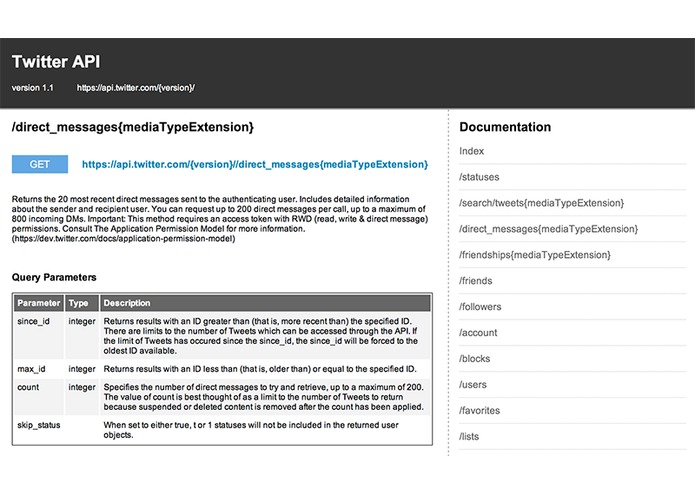Viewport: 695px width, 494px height.
Task: Click the Description column header
Action: [x=265, y=303]
